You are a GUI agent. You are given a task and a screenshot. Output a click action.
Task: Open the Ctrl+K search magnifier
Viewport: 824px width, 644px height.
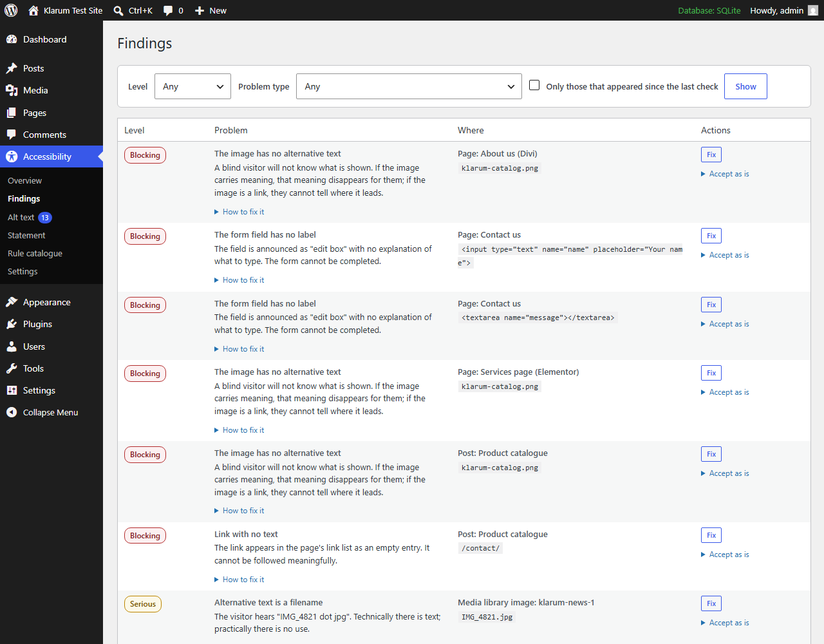(118, 10)
